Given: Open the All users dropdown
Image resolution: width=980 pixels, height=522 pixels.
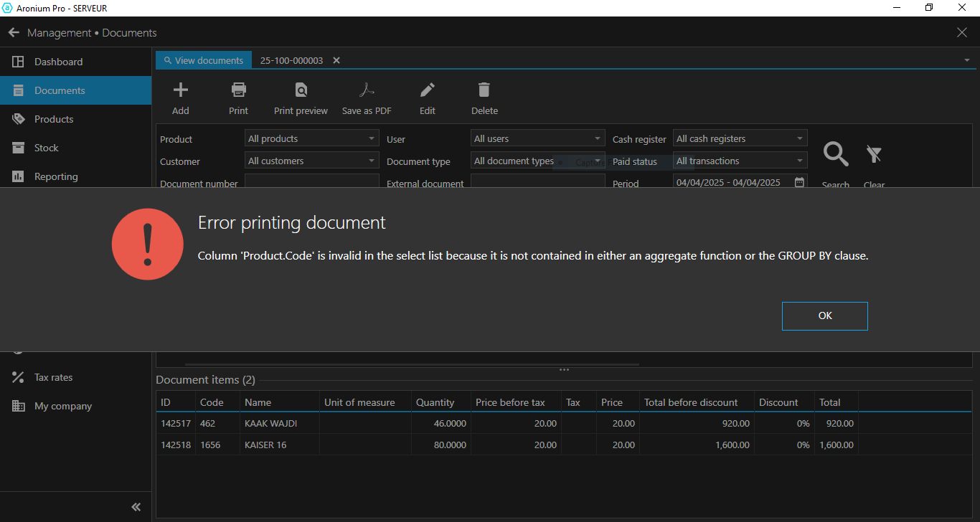Looking at the screenshot, I should (x=538, y=138).
